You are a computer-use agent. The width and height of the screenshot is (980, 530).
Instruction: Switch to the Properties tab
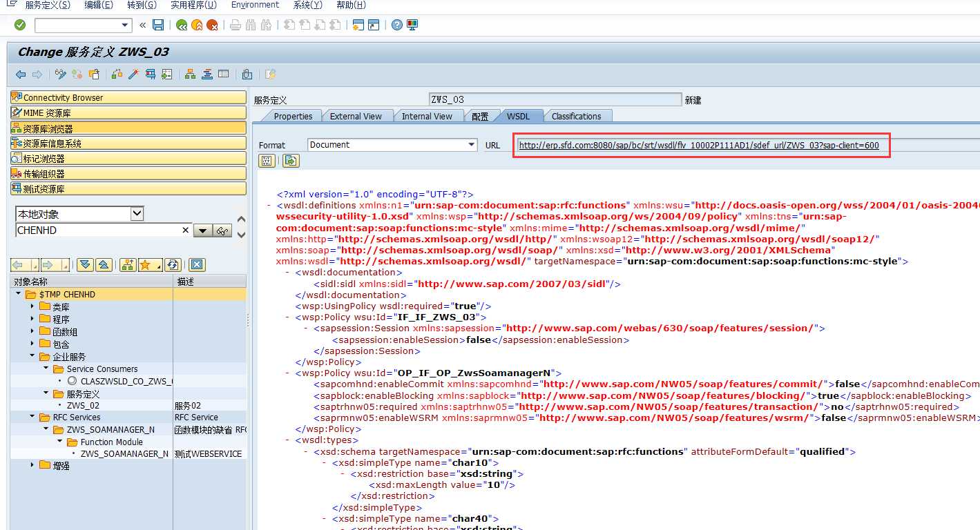tap(293, 116)
